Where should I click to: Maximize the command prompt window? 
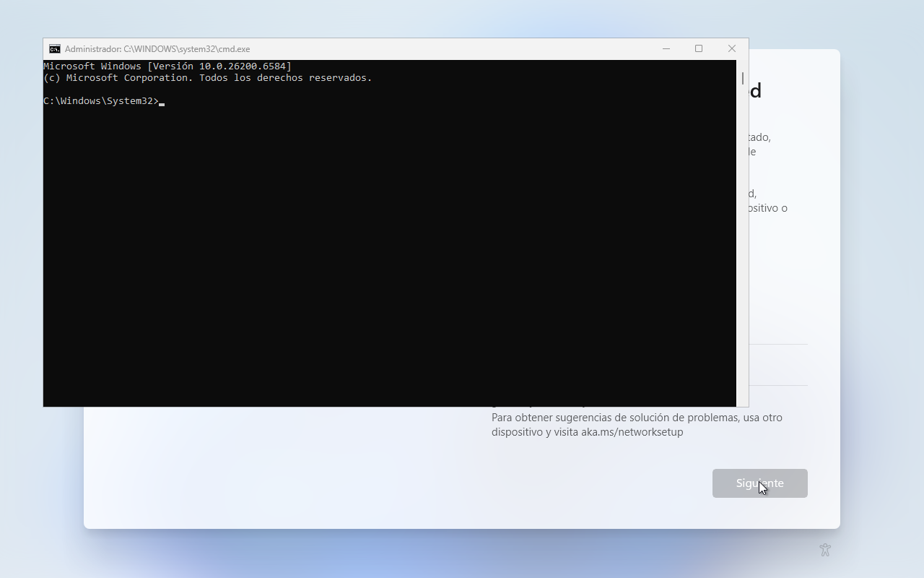pyautogui.click(x=698, y=49)
